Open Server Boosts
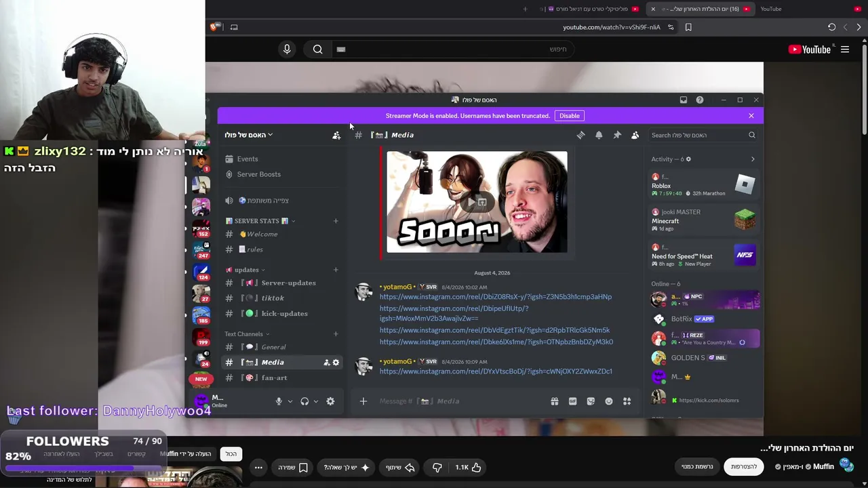868x488 pixels. click(x=281, y=174)
